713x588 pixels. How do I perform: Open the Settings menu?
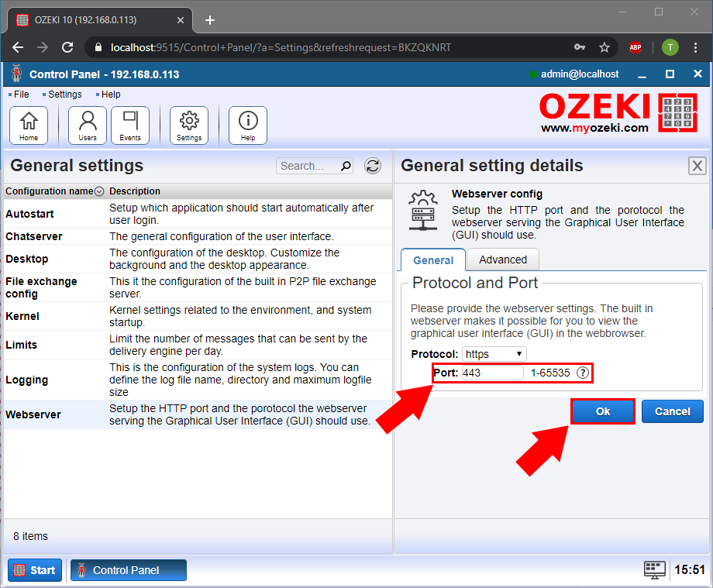point(64,95)
